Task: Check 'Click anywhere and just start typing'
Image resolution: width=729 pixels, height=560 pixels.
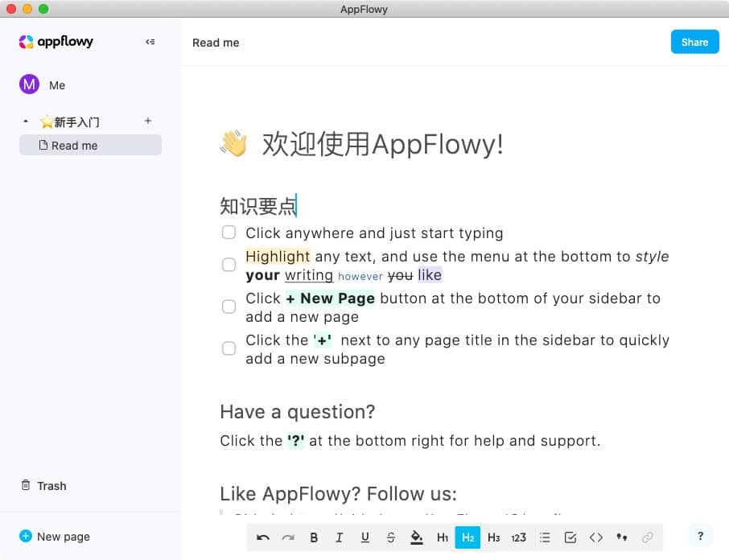Action: coord(229,232)
